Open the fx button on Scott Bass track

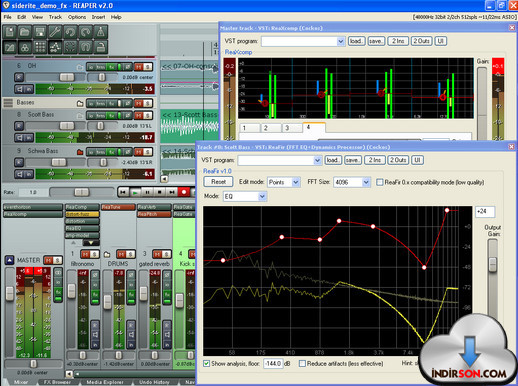click(x=112, y=116)
